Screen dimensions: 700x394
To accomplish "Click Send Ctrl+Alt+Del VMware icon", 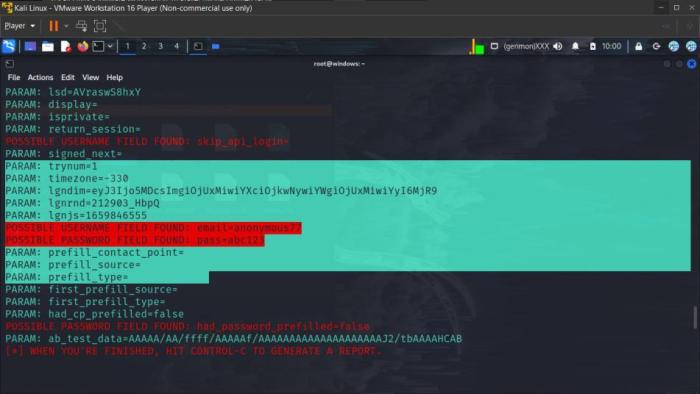I will [81, 26].
